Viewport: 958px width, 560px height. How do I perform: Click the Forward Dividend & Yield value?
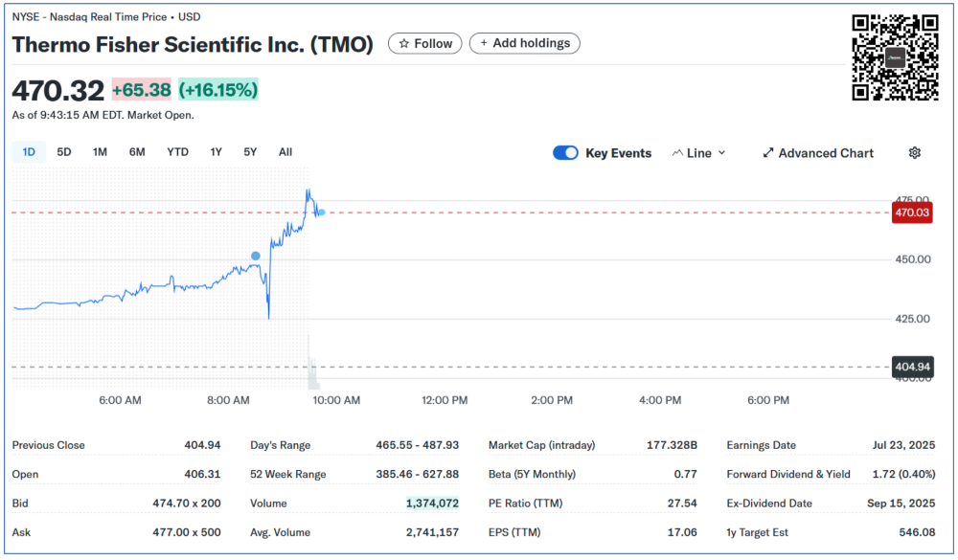[x=903, y=475]
